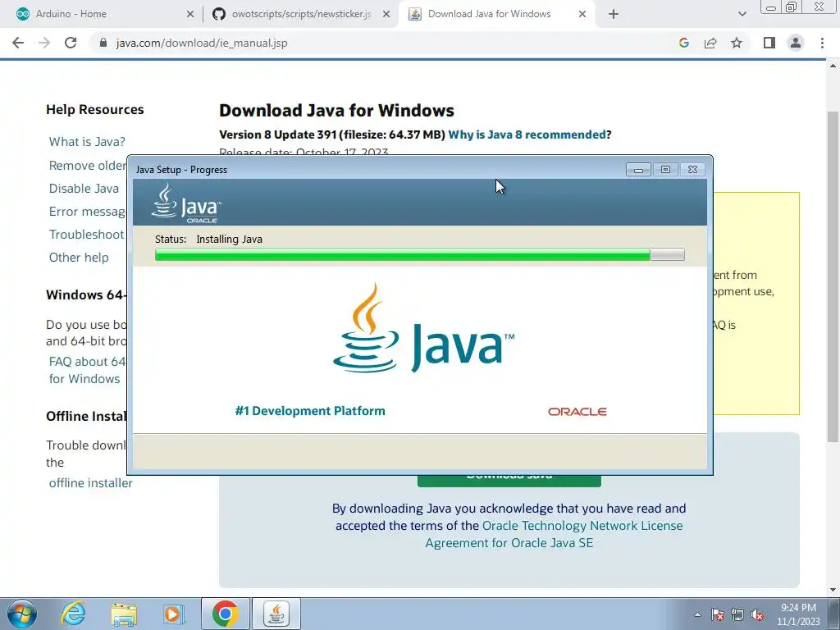Open the Chrome profile avatar
Viewport: 840px width, 630px height.
point(796,43)
